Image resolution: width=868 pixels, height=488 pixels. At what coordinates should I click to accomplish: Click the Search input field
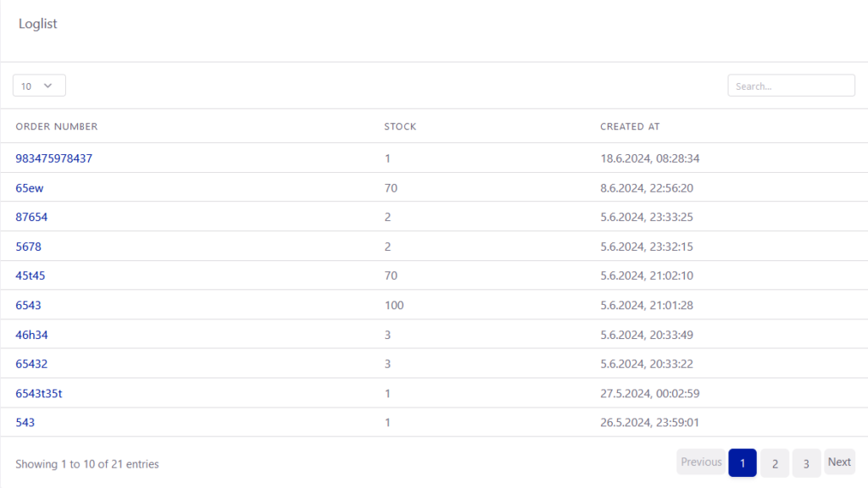791,86
